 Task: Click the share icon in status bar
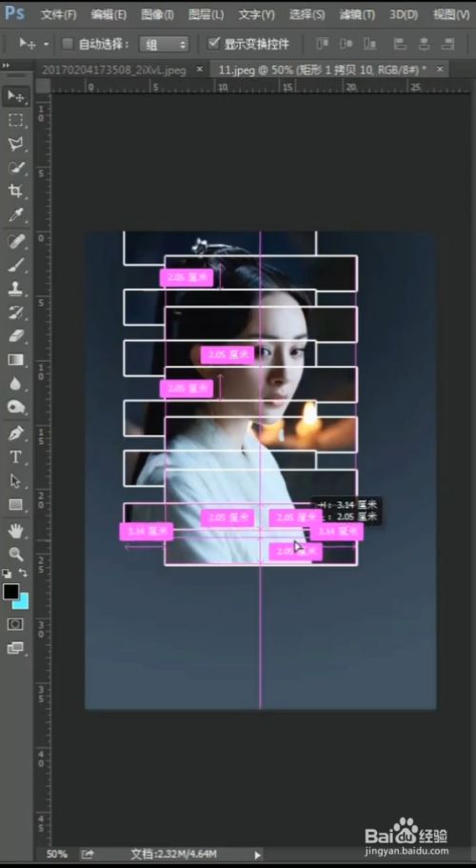(88, 854)
